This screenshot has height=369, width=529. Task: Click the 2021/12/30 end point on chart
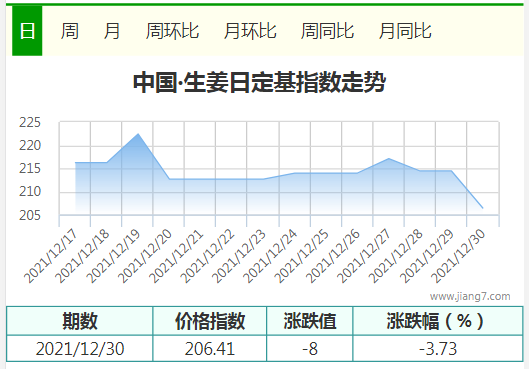[482, 208]
